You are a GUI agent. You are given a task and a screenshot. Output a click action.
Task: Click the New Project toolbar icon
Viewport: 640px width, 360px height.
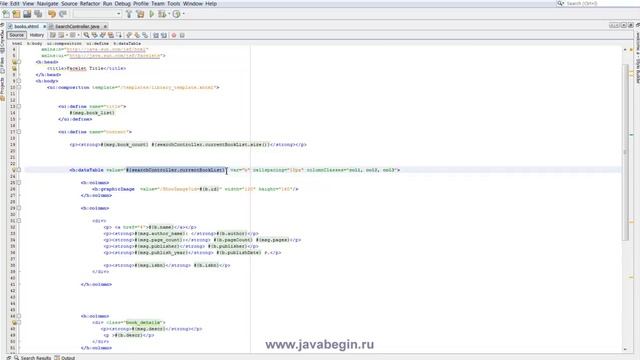point(16,14)
